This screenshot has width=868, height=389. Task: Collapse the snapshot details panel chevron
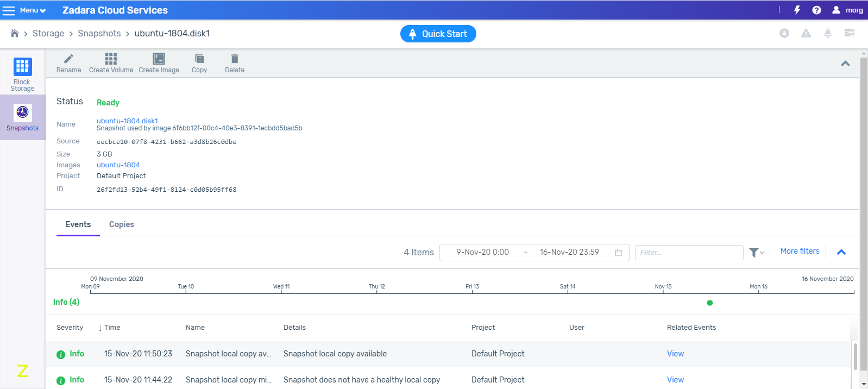(845, 64)
